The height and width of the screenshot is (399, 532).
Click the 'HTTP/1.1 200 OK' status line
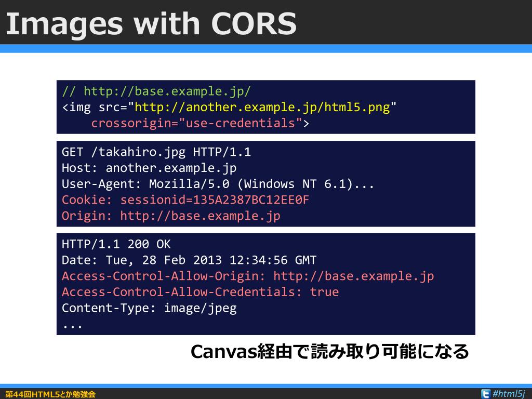(x=116, y=244)
